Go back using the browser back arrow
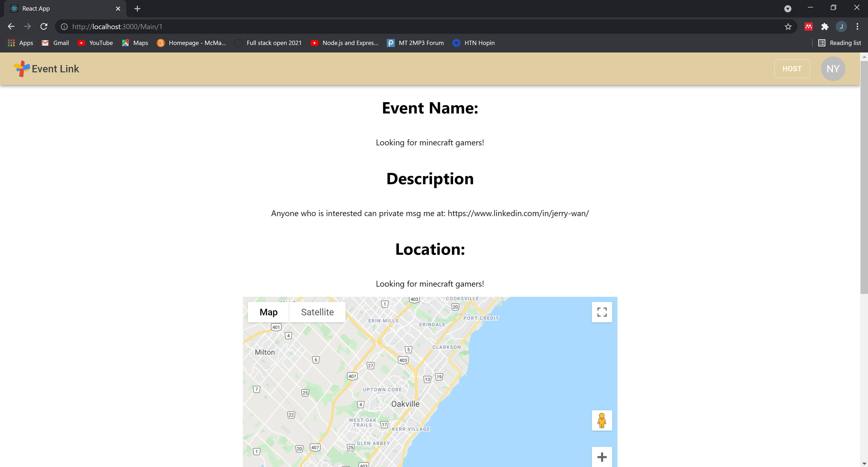 click(11, 27)
